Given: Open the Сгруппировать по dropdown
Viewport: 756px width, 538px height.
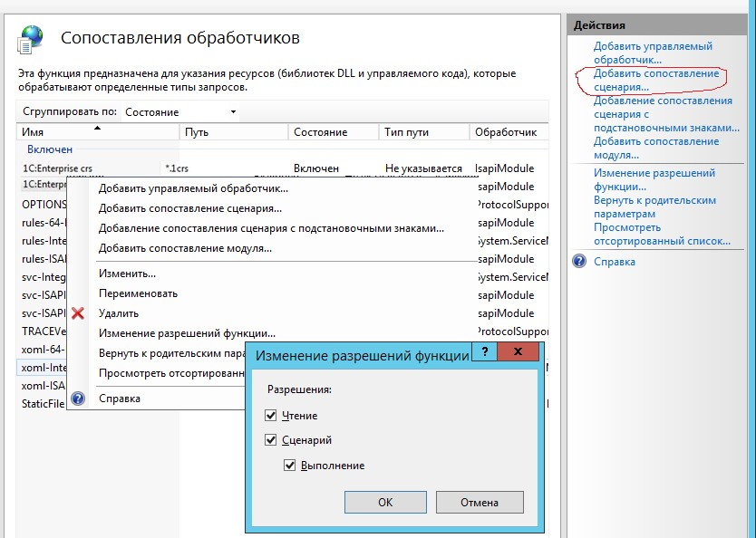Looking at the screenshot, I should tap(179, 112).
